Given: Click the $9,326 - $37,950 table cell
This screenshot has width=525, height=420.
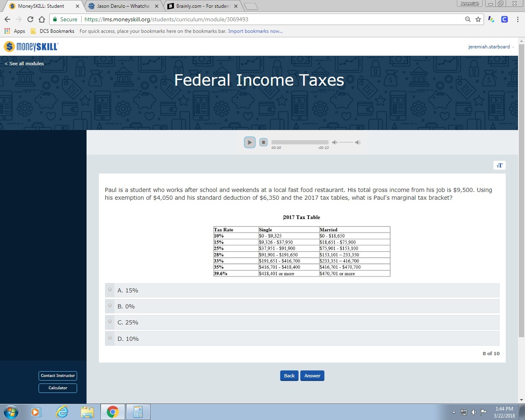Looking at the screenshot, I should 289,242.
